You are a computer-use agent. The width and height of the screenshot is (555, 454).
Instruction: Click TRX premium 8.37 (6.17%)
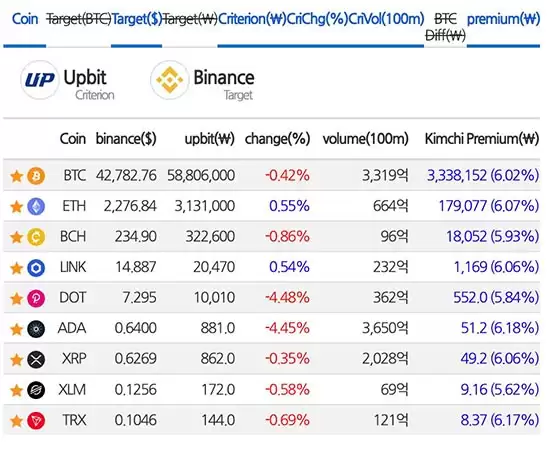click(500, 420)
